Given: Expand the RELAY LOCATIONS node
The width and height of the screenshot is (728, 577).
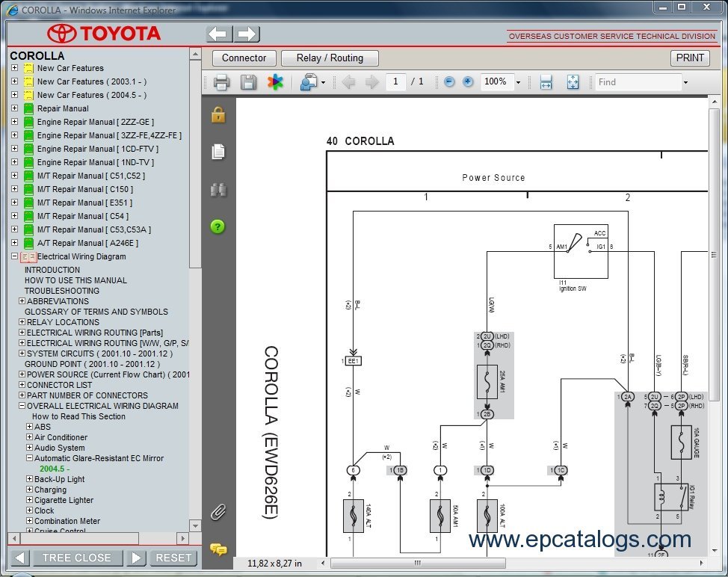Looking at the screenshot, I should coord(22,321).
